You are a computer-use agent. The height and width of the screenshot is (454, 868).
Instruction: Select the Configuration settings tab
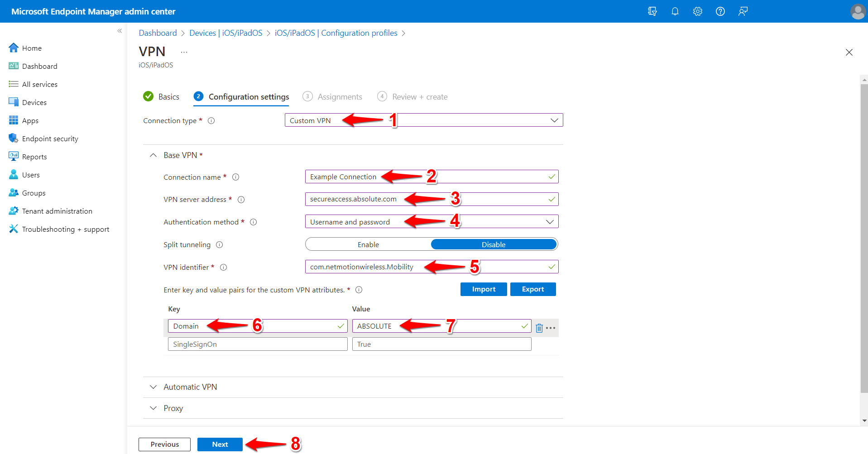pyautogui.click(x=241, y=96)
